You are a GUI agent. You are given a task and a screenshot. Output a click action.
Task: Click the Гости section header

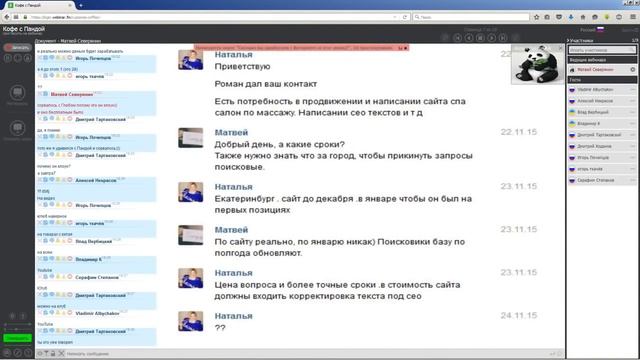point(602,80)
